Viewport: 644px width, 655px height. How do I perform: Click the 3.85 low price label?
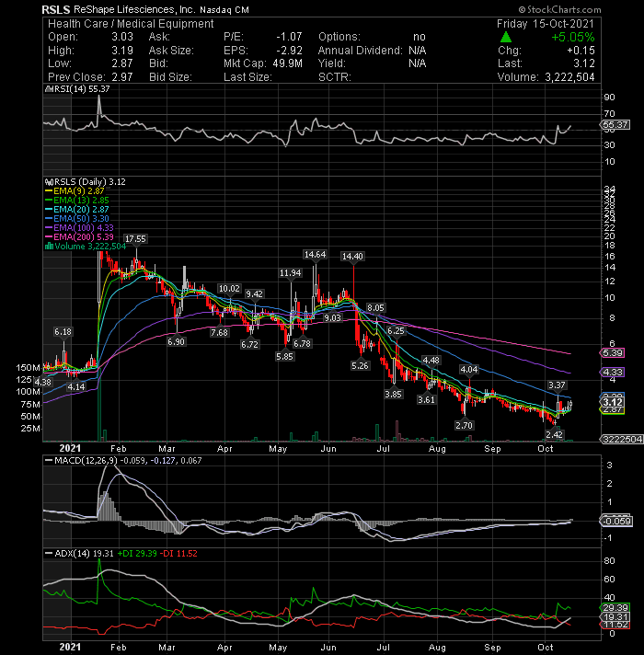(393, 394)
